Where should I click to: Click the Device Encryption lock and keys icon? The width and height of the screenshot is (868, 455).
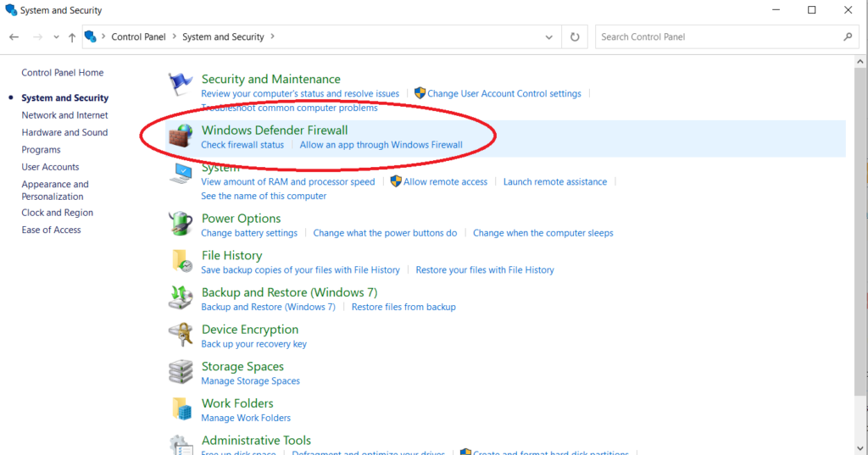coord(181,335)
